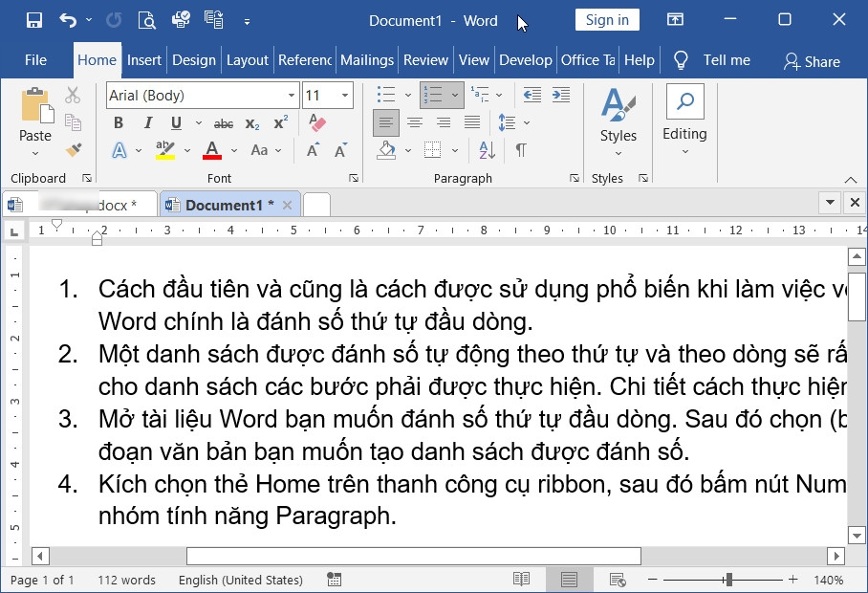The height and width of the screenshot is (593, 868).
Task: Open Print Preview from Quick Access toolbar
Action: (x=146, y=20)
